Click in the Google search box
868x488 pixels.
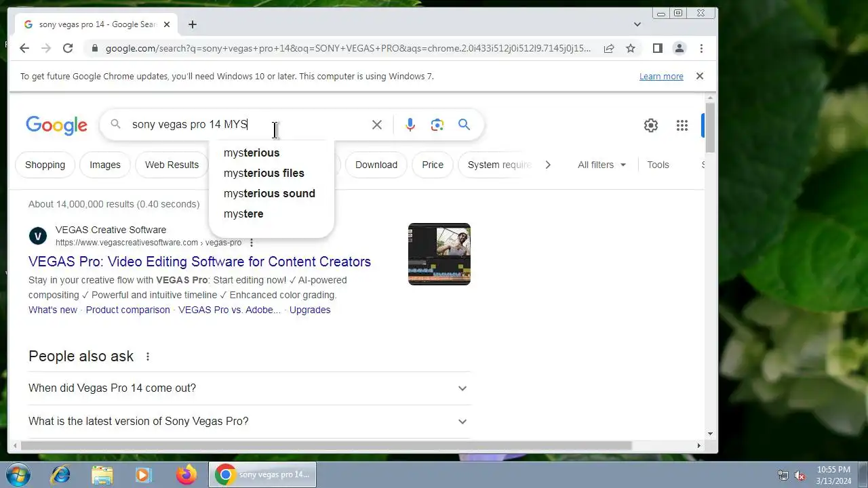point(248,124)
